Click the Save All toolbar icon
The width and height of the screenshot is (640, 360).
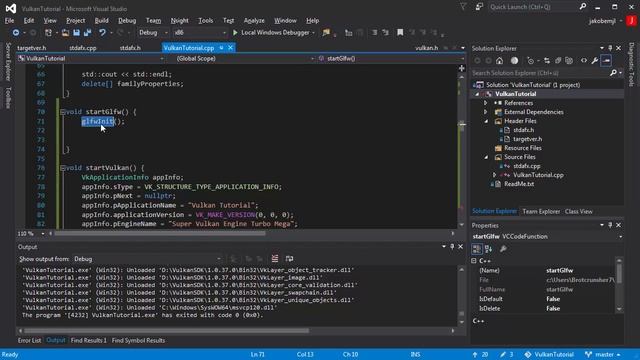[87, 33]
